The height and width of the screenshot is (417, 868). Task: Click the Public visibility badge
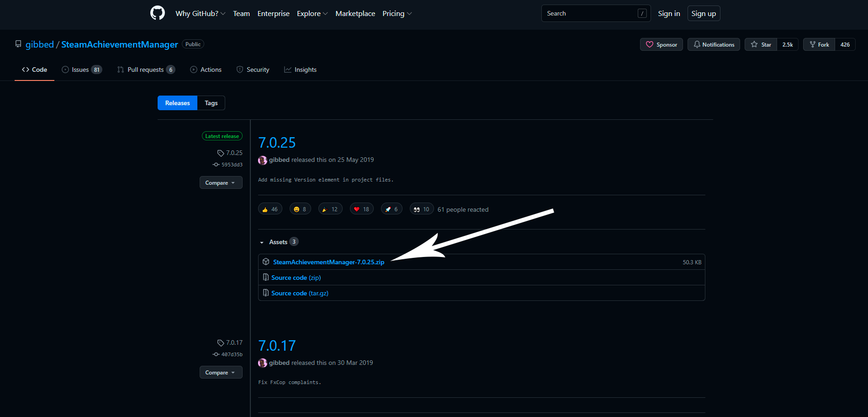[193, 44]
